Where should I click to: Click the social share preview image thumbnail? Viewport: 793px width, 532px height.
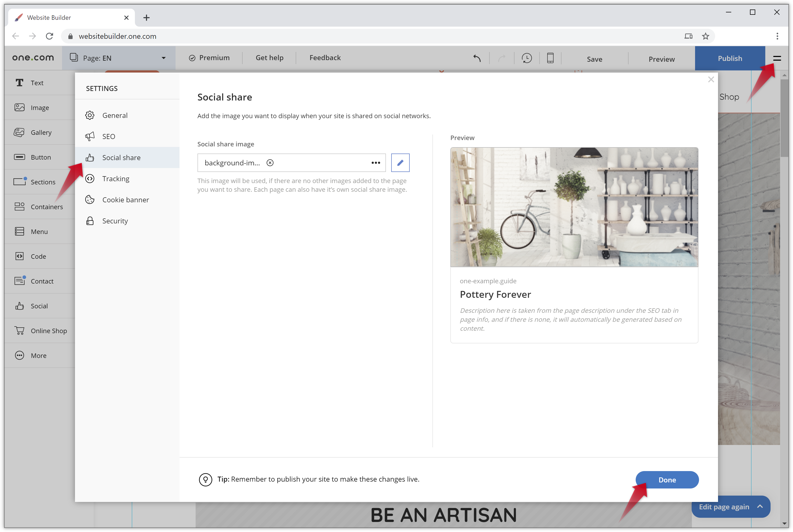[574, 207]
